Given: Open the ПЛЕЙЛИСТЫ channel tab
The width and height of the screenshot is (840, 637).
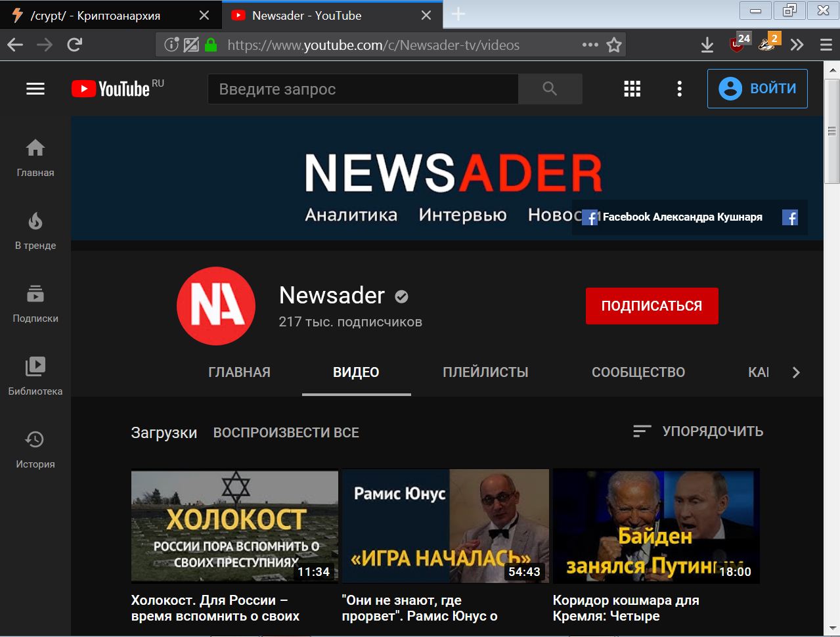Looking at the screenshot, I should [485, 372].
